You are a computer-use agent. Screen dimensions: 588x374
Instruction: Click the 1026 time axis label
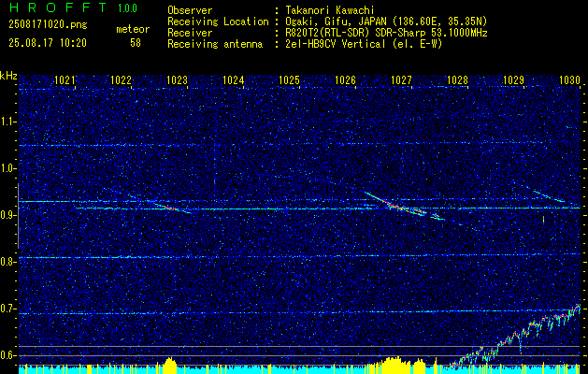pos(345,80)
